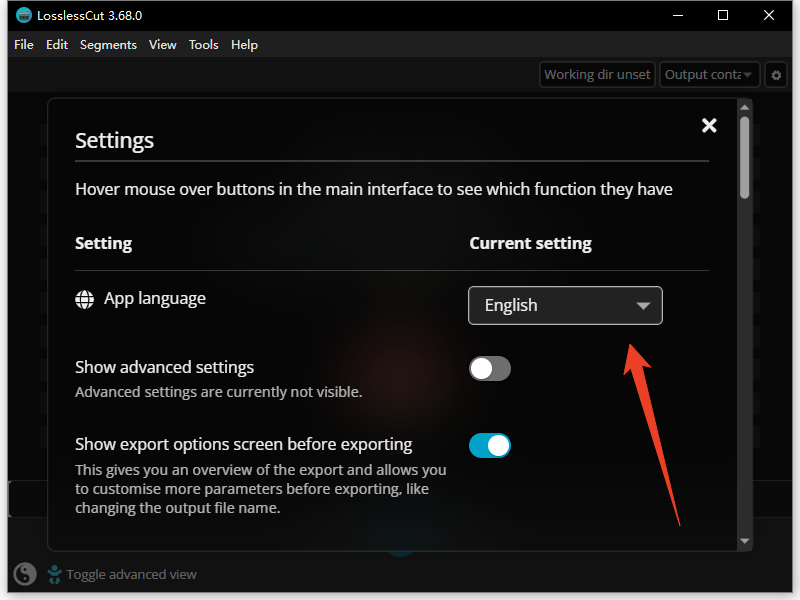This screenshot has height=600, width=800.
Task: Click the scroll-down arrow in Settings panel
Action: coord(744,541)
